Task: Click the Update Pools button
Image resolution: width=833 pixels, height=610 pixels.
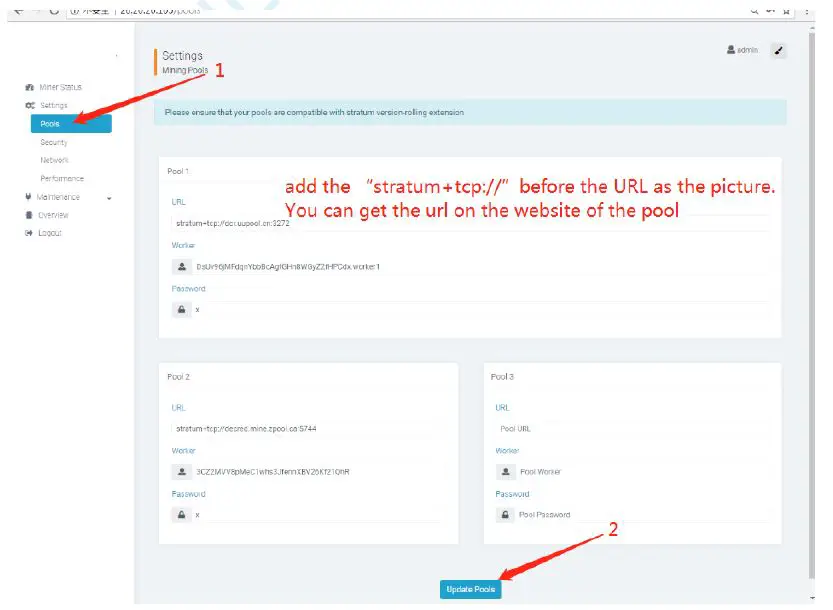Action: click(471, 589)
